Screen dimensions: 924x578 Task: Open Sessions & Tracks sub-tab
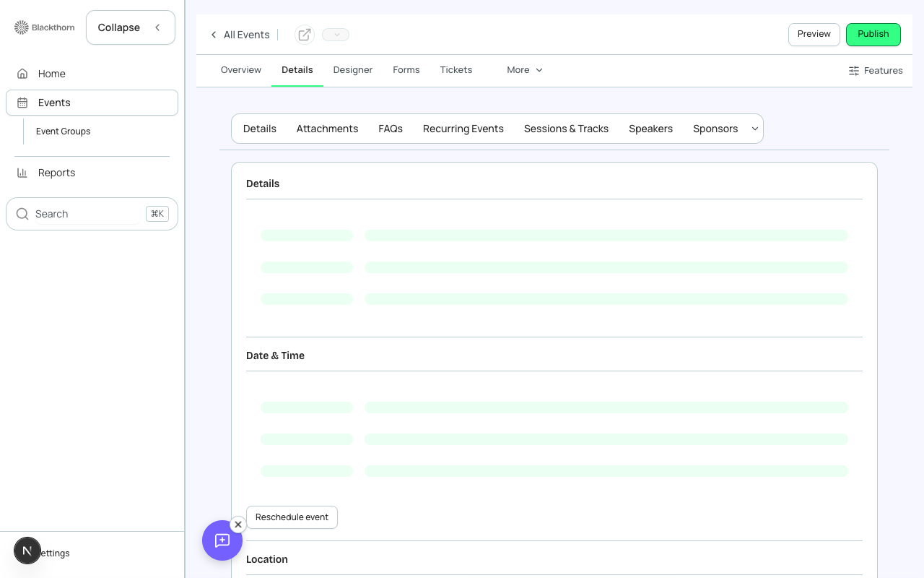566,129
